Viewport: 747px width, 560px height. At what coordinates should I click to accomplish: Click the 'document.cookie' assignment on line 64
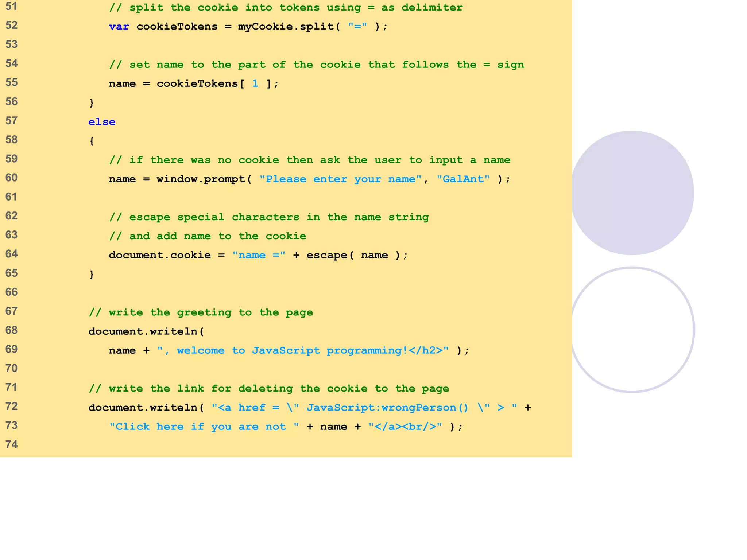point(160,255)
